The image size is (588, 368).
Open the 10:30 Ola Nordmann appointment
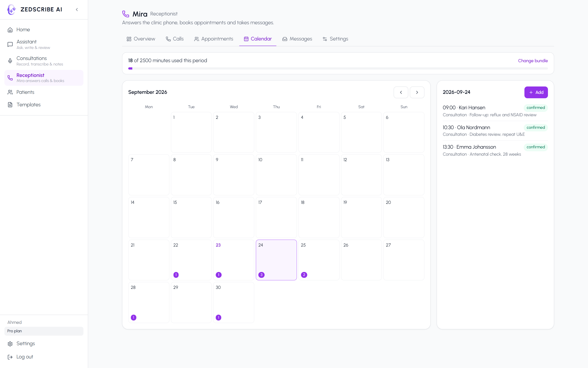pyautogui.click(x=495, y=131)
